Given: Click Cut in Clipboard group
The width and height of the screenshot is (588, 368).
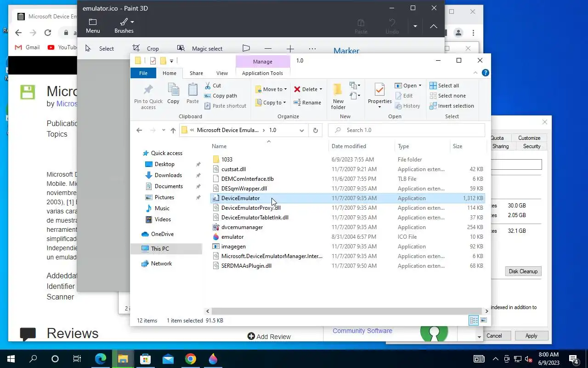Looking at the screenshot, I should (x=213, y=86).
